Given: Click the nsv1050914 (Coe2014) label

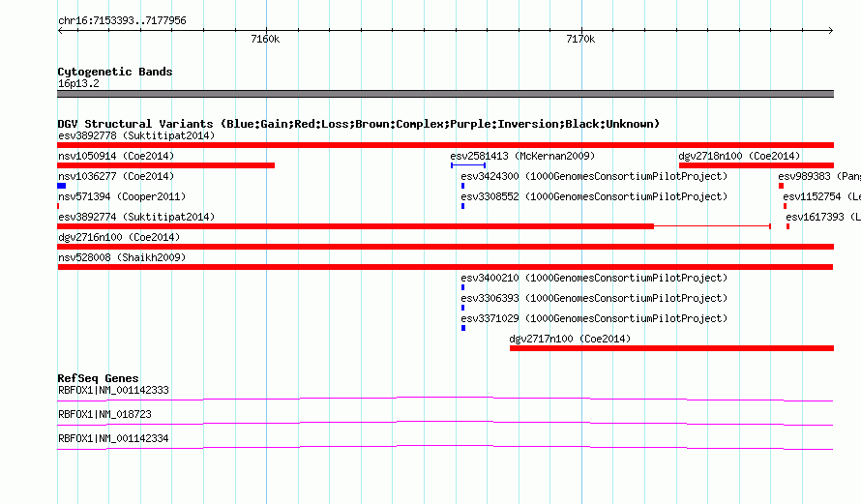Looking at the screenshot, I should coord(116,156).
